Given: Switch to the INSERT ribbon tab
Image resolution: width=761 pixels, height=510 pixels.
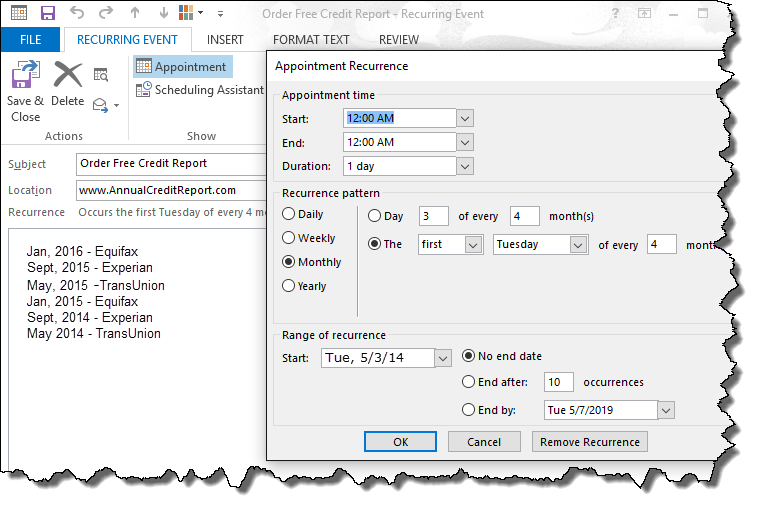Looking at the screenshot, I should click(x=225, y=40).
